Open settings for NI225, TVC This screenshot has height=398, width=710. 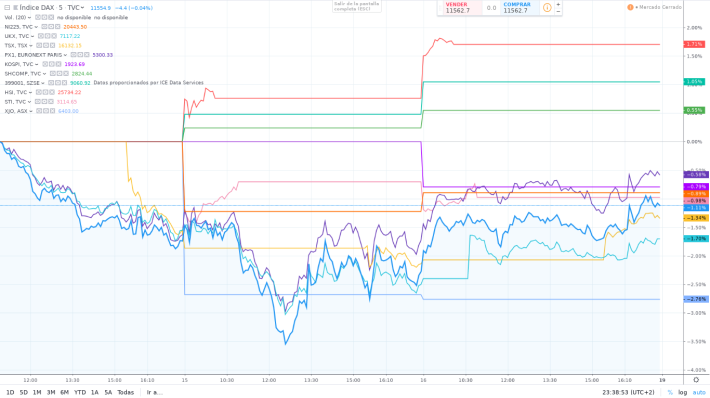tap(50, 27)
